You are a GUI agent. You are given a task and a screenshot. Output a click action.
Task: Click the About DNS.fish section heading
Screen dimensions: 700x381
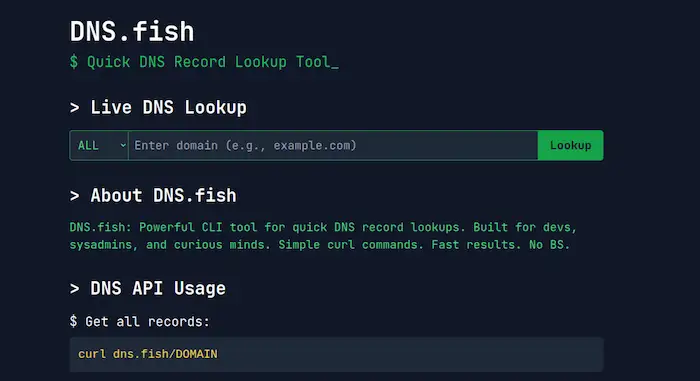153,196
